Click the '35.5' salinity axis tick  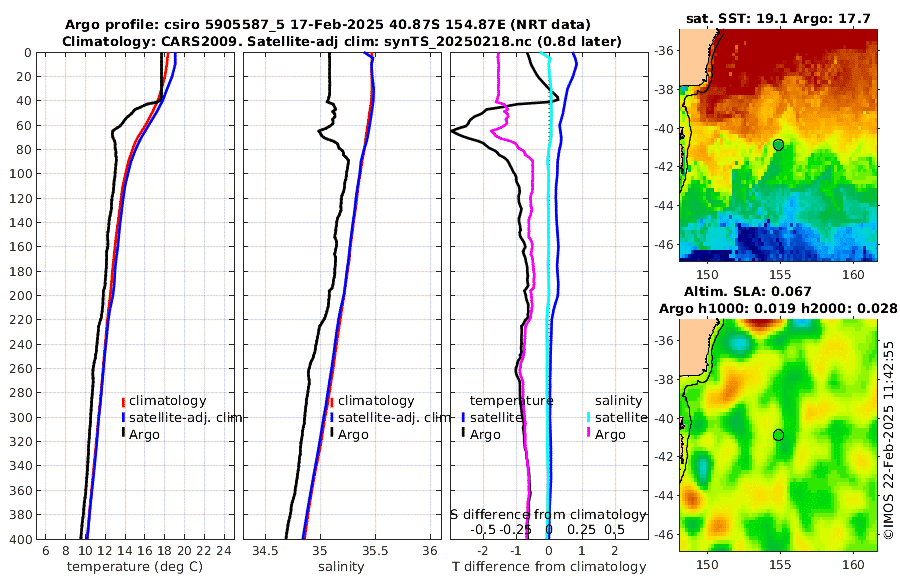click(375, 551)
